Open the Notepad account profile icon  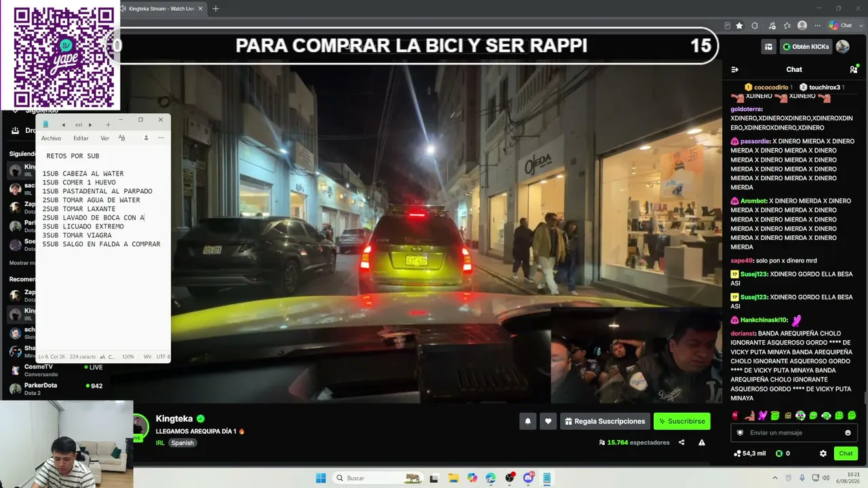146,138
